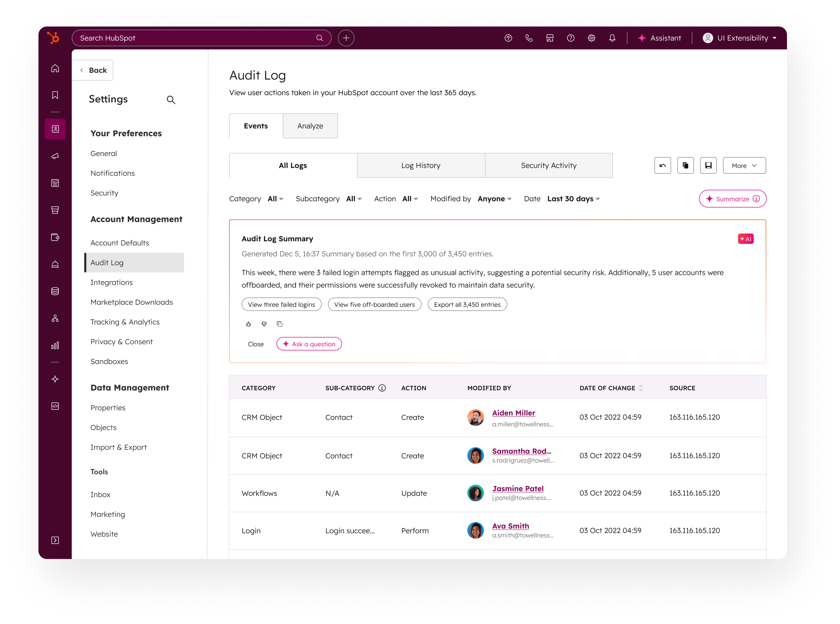The width and height of the screenshot is (840, 624).
Task: Expand the More actions dropdown
Action: [744, 165]
